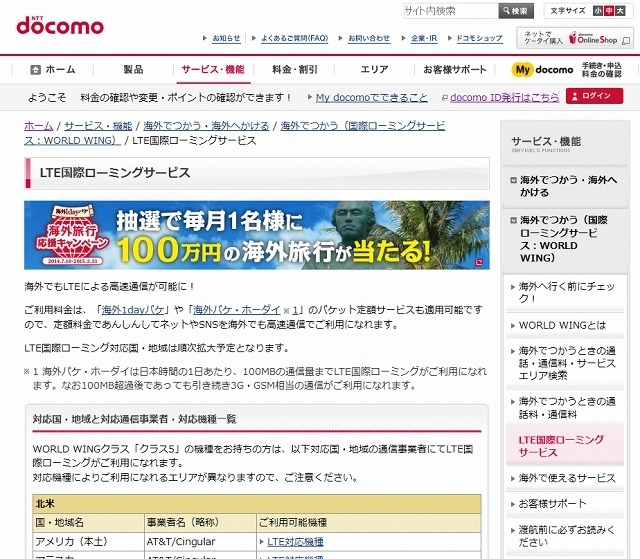This screenshot has width=640, height=559.
Task: Click arrow icon before My docomoでできること
Action: 310,97
